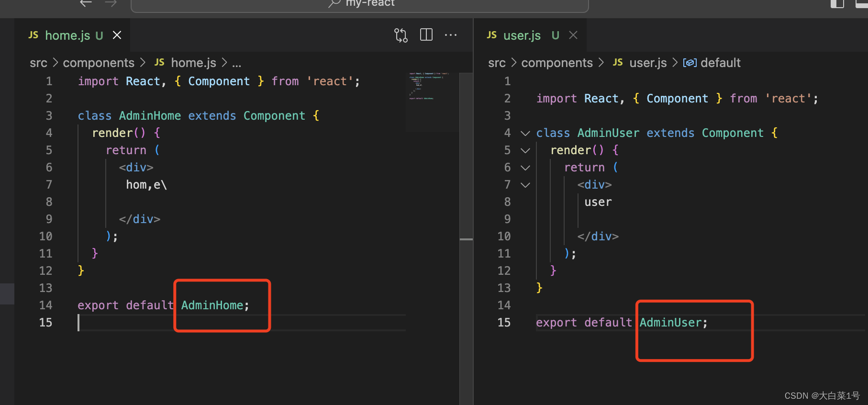Select src breadcrumb in user.js editor
Screen dimensions: 868x405
coord(497,63)
